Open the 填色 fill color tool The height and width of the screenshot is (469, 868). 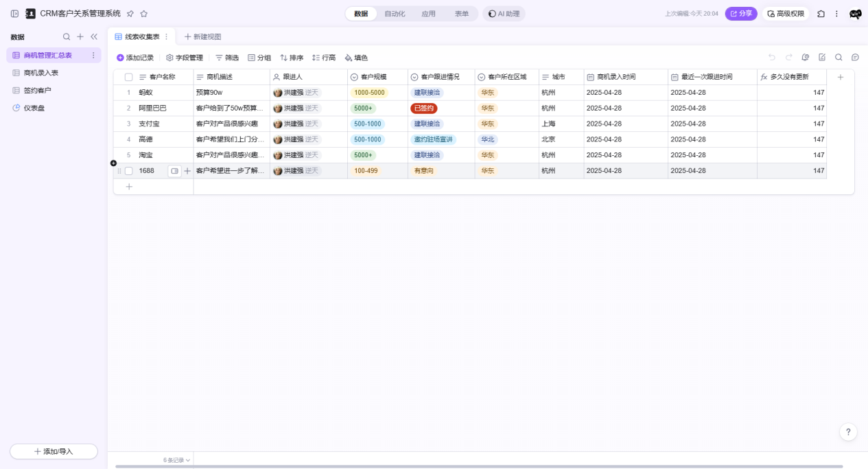(356, 58)
